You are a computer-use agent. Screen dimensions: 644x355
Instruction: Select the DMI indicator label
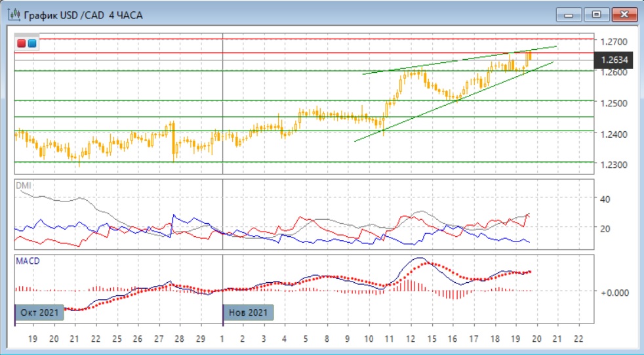(23, 186)
